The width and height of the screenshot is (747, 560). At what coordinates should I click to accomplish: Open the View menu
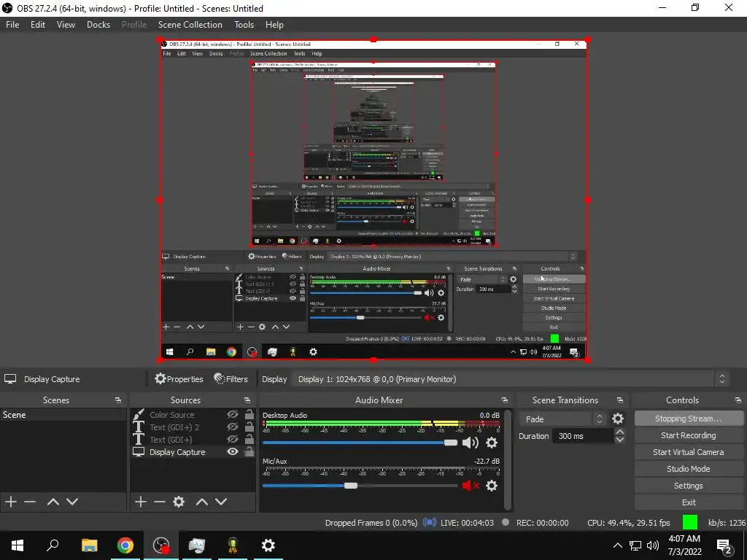click(66, 25)
